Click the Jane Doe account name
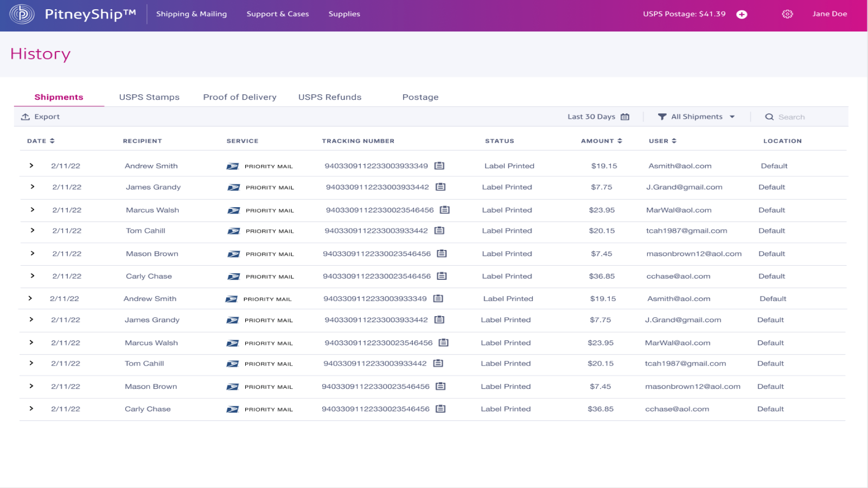The height and width of the screenshot is (488, 868). (x=829, y=14)
